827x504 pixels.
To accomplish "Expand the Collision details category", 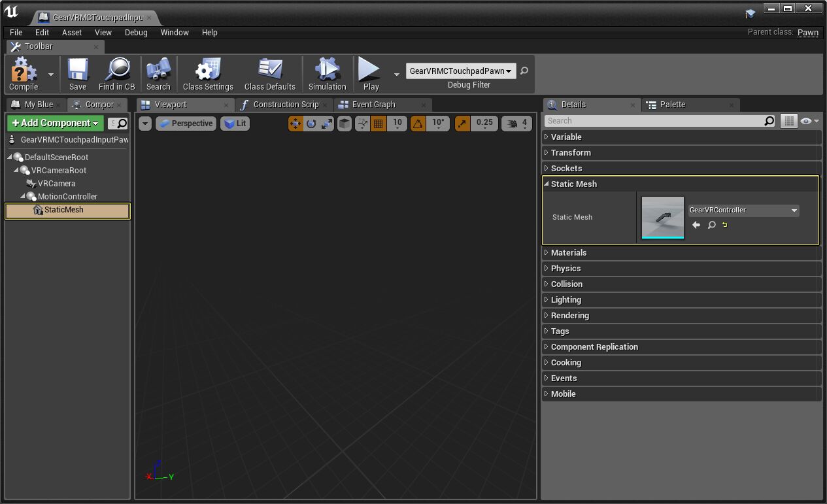I will [566, 284].
